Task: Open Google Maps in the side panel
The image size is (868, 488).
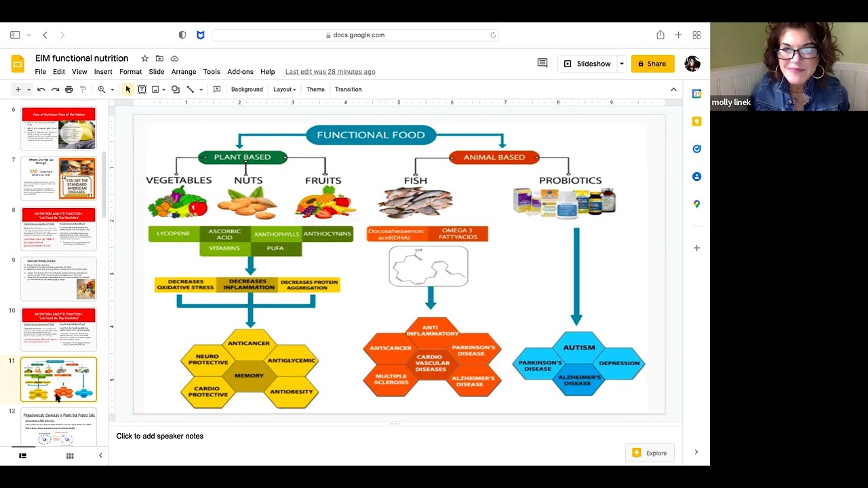Action: (696, 204)
